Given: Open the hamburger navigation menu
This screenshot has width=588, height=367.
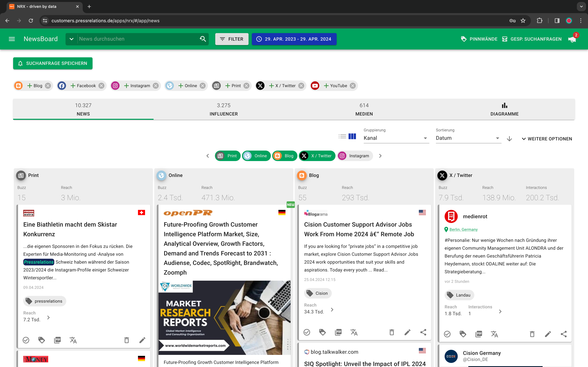Looking at the screenshot, I should point(12,39).
